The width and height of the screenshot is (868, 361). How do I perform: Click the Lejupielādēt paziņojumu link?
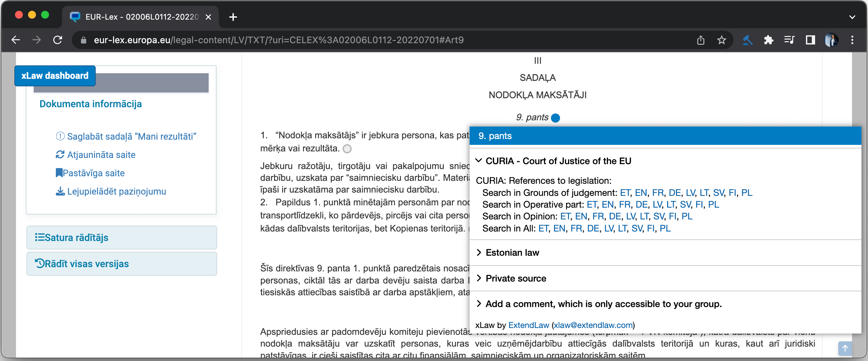point(116,191)
